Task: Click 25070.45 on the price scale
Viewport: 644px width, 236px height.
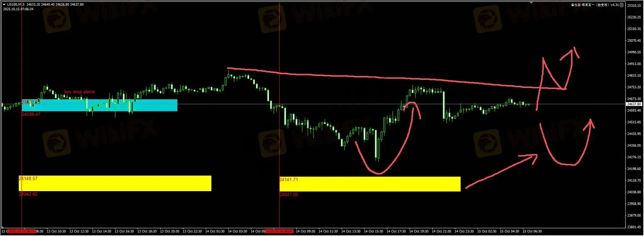Action: (634, 41)
